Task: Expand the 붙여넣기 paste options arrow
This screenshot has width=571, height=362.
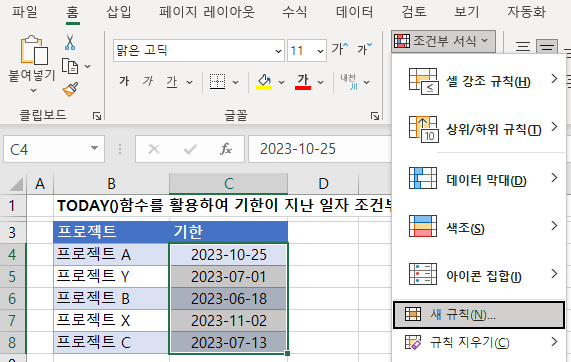Action: coord(33,90)
